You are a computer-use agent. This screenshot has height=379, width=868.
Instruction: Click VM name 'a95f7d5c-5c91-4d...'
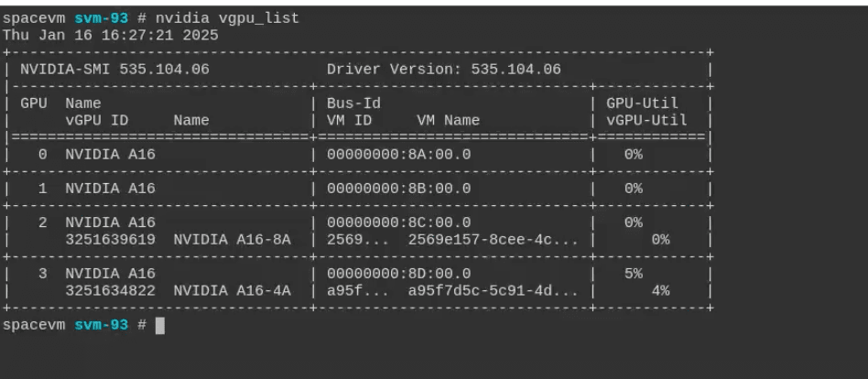coord(495,290)
